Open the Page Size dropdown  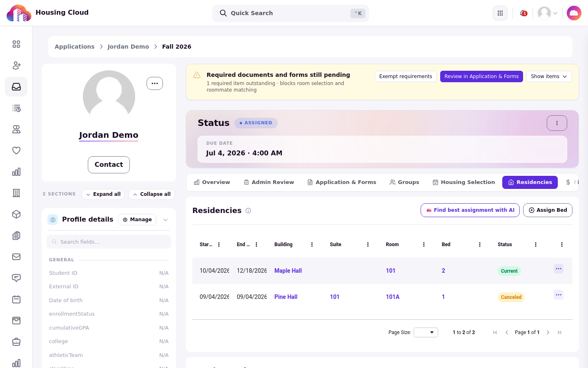(426, 332)
